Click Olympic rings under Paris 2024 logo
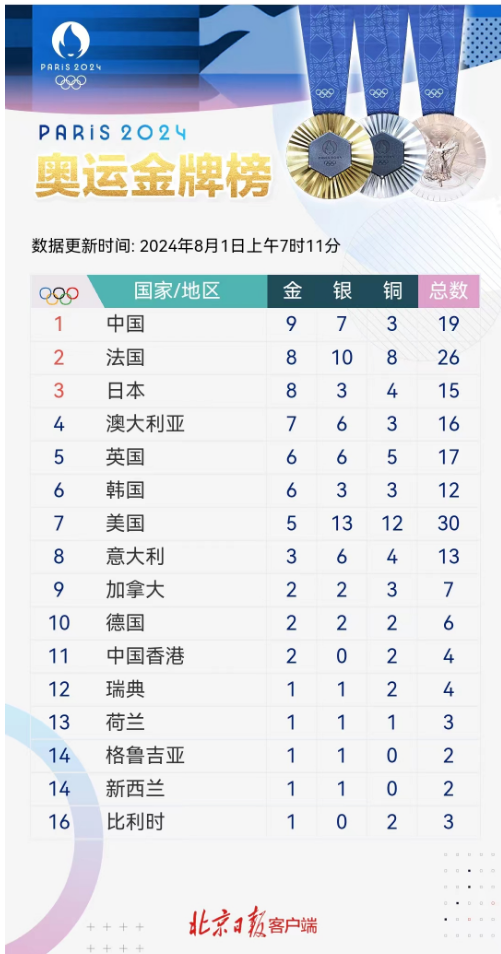 click(71, 82)
